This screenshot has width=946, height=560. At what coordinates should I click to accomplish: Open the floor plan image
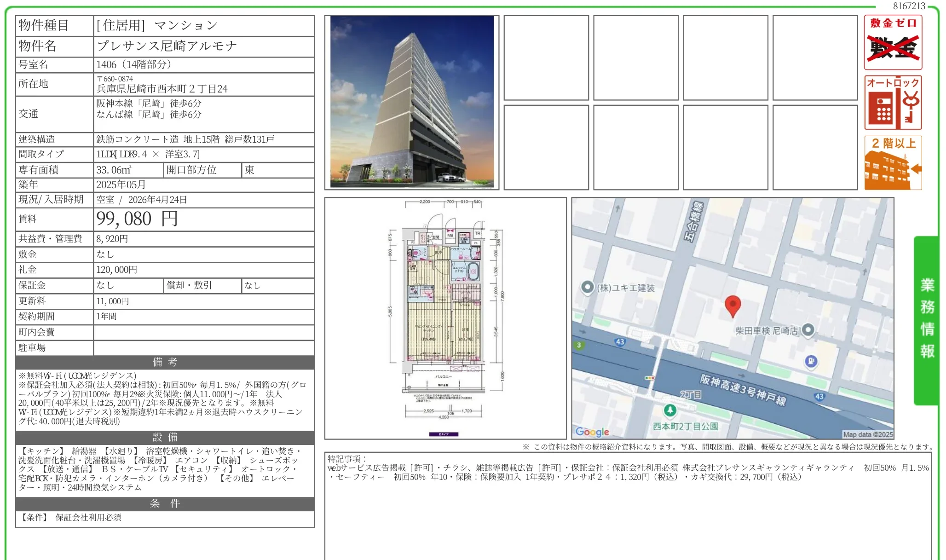445,318
